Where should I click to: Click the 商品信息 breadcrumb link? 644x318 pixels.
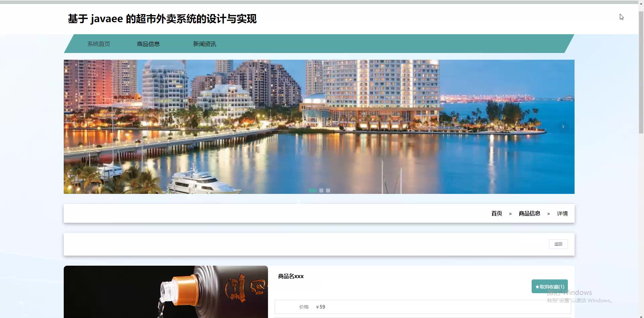(x=530, y=213)
